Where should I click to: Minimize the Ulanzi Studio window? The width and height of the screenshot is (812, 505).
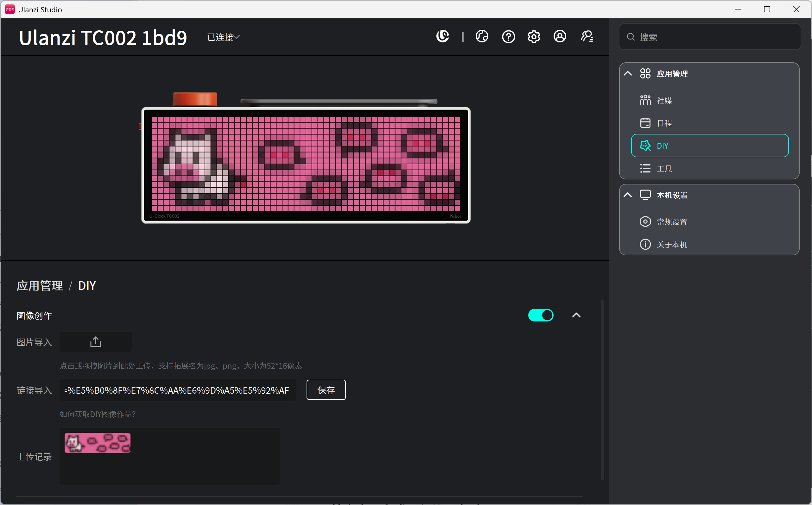tap(738, 9)
